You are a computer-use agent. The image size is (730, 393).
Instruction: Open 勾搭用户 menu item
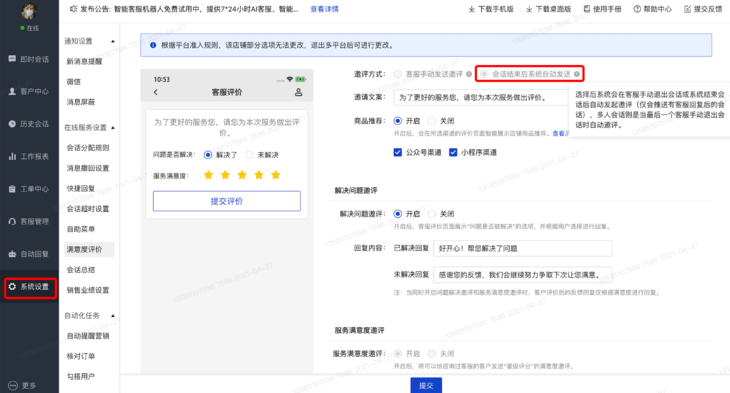(81, 376)
